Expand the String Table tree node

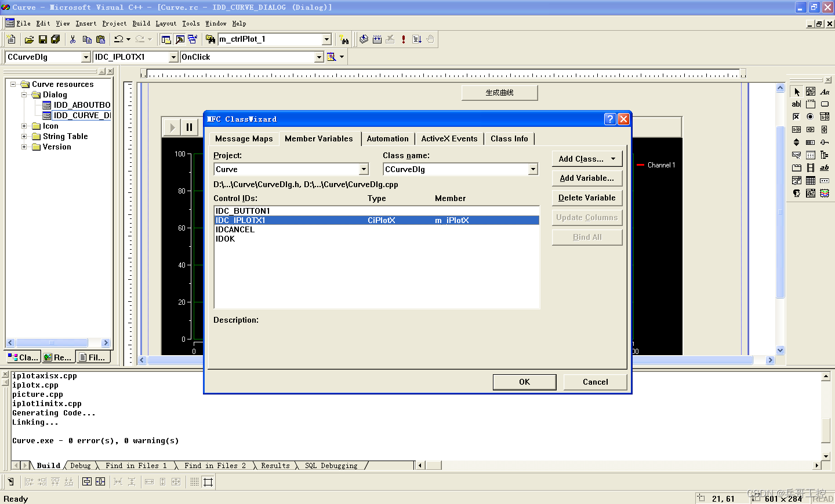24,137
